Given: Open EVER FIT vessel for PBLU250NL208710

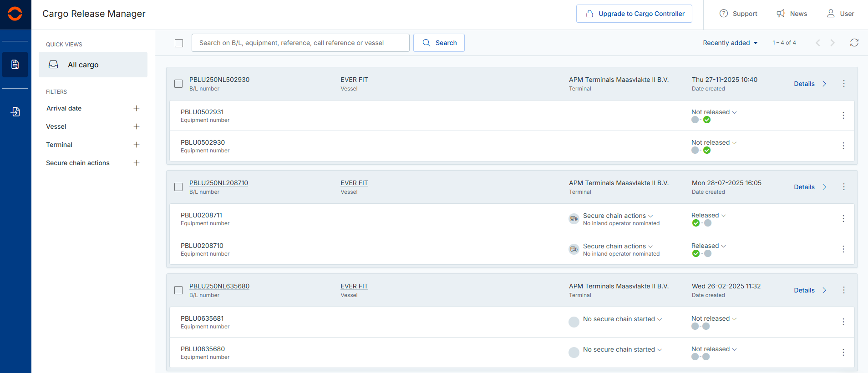Looking at the screenshot, I should click(354, 183).
